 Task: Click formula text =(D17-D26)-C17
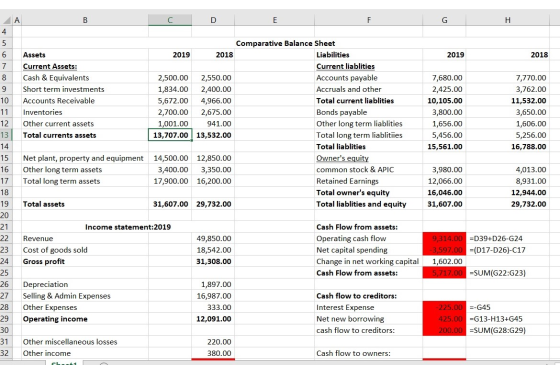pos(497,250)
